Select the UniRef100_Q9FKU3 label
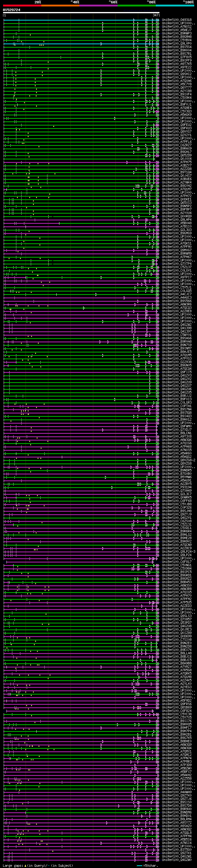The image size is (197, 868). (x=177, y=128)
